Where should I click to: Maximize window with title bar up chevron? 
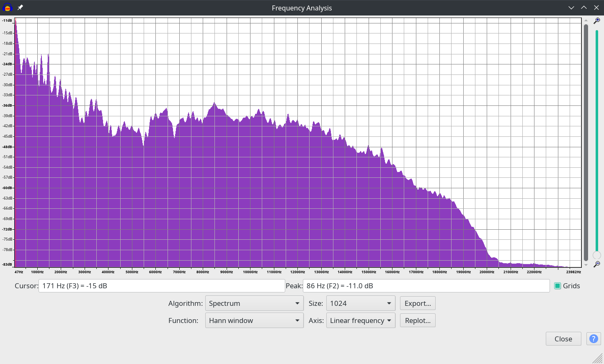pos(584,8)
